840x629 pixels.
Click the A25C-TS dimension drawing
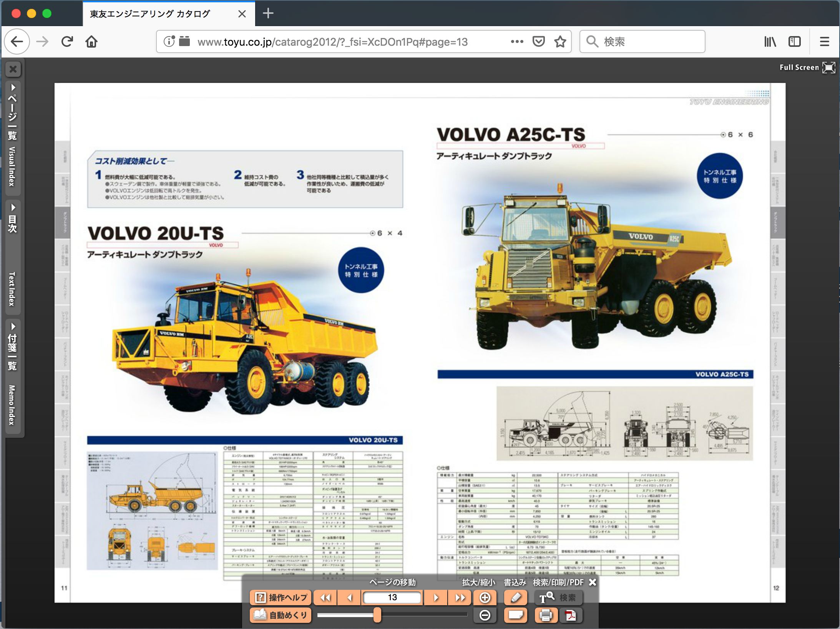624,423
